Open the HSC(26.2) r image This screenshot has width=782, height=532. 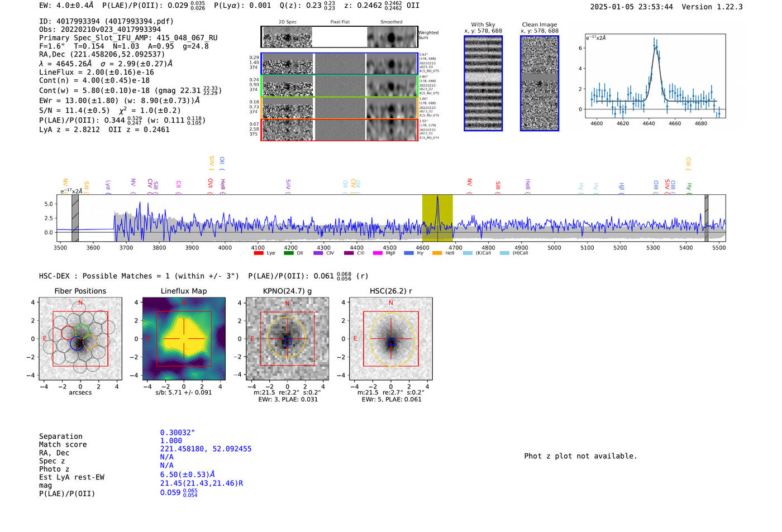390,338
